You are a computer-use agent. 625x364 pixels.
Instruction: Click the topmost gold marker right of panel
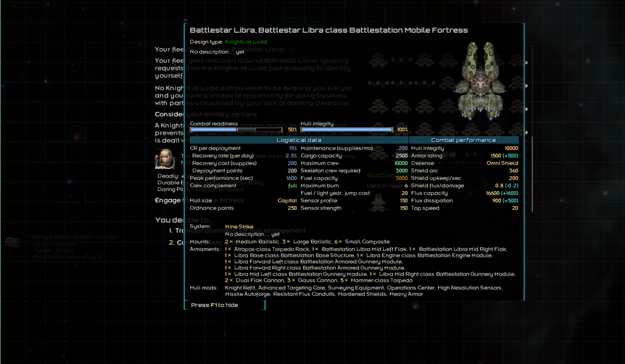526,63
